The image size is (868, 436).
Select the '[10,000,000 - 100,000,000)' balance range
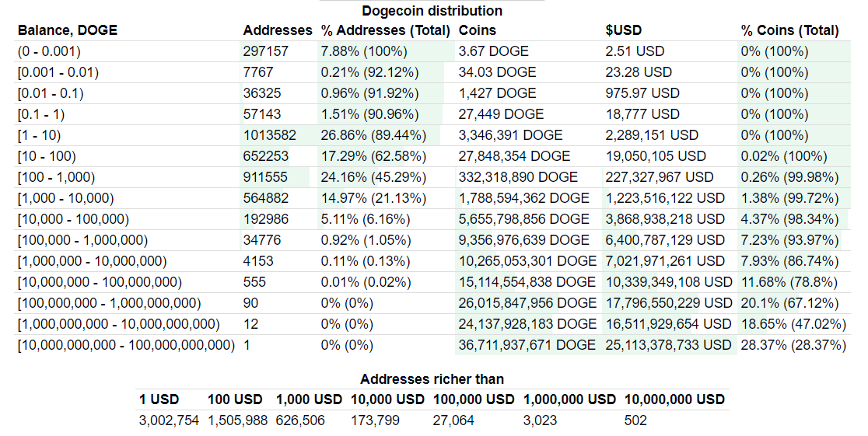[x=100, y=283]
